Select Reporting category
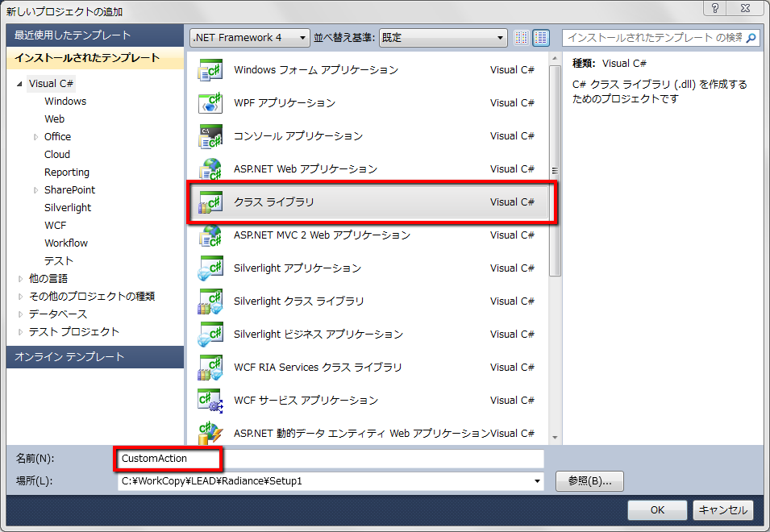Viewport: 770px width, 532px height. (67, 172)
